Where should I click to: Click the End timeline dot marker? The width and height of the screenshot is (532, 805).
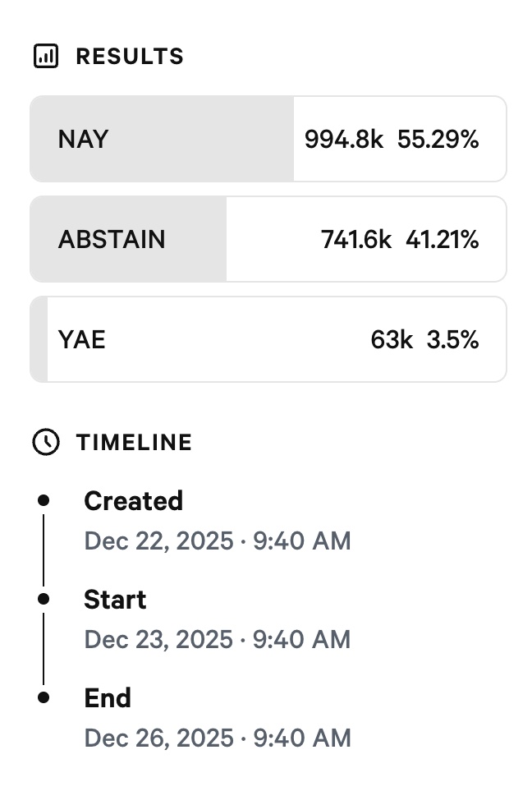44,697
